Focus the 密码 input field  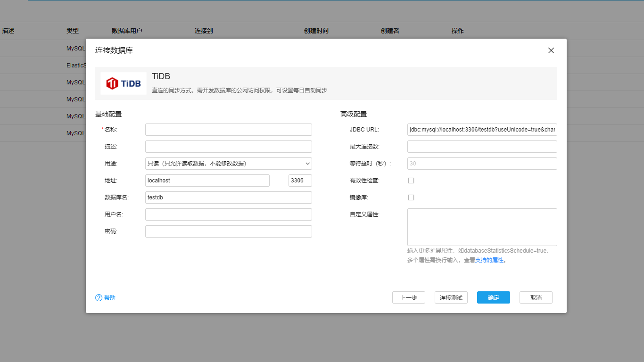229,231
